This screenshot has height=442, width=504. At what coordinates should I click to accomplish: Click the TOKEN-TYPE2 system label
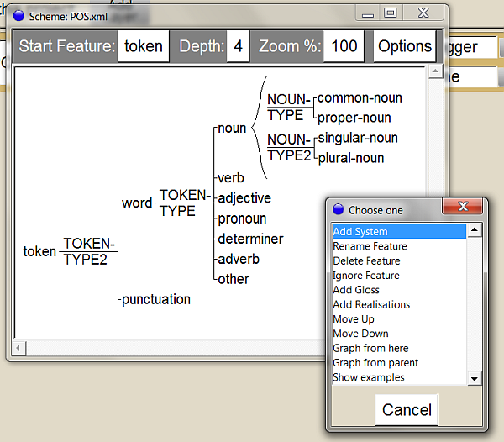tap(89, 251)
